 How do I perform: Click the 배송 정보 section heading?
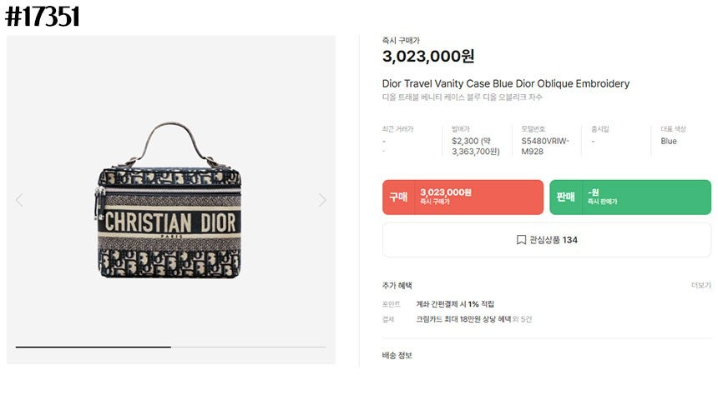pyautogui.click(x=397, y=355)
